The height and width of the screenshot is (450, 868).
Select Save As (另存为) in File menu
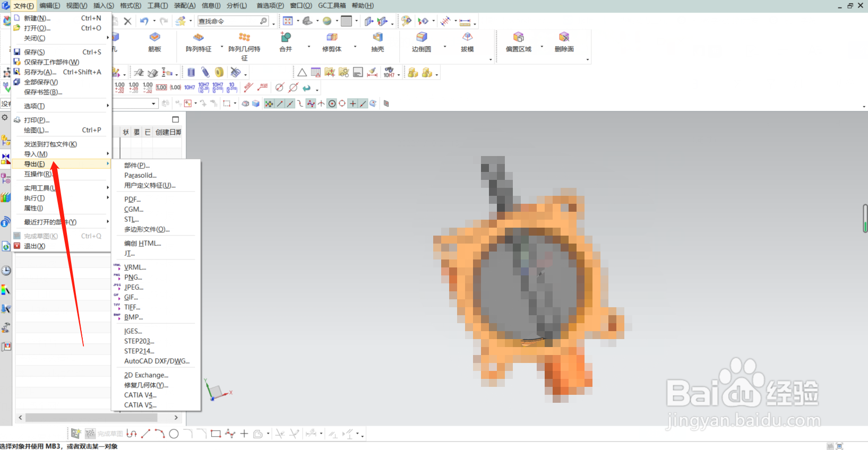(x=62, y=72)
